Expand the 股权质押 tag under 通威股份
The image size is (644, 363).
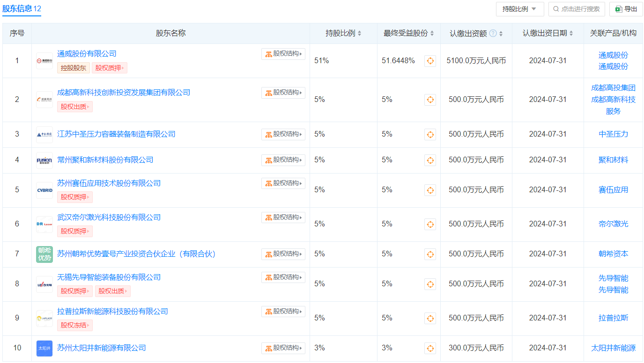pyautogui.click(x=110, y=68)
